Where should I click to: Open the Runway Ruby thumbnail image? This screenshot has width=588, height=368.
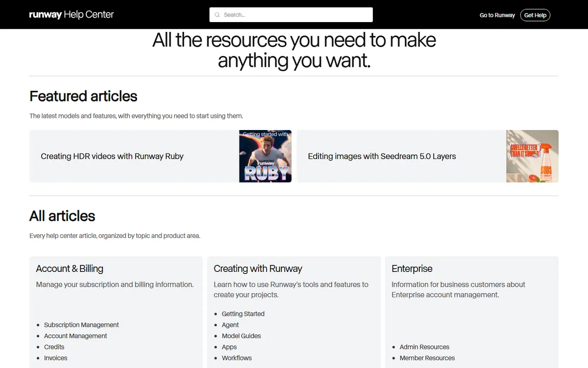click(x=265, y=156)
